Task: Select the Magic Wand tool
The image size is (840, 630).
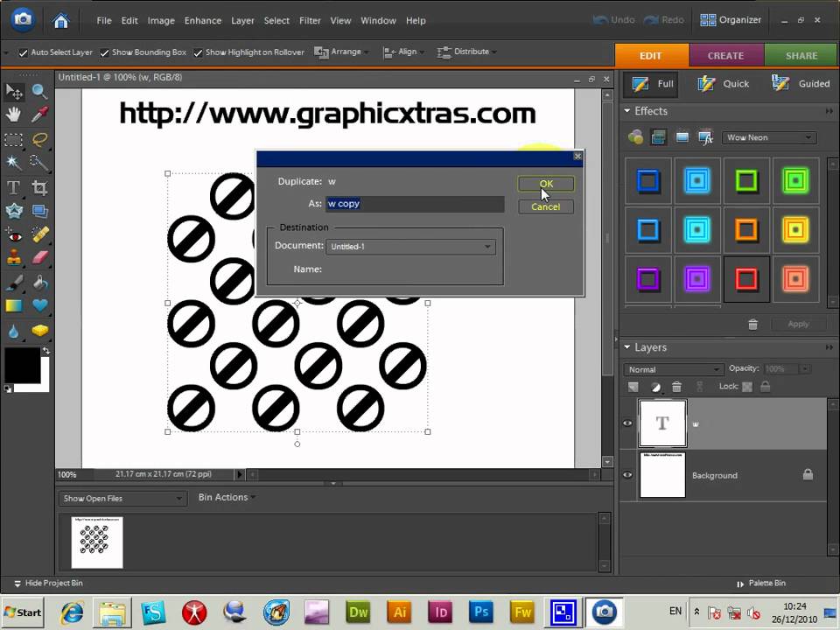Action: click(x=14, y=163)
